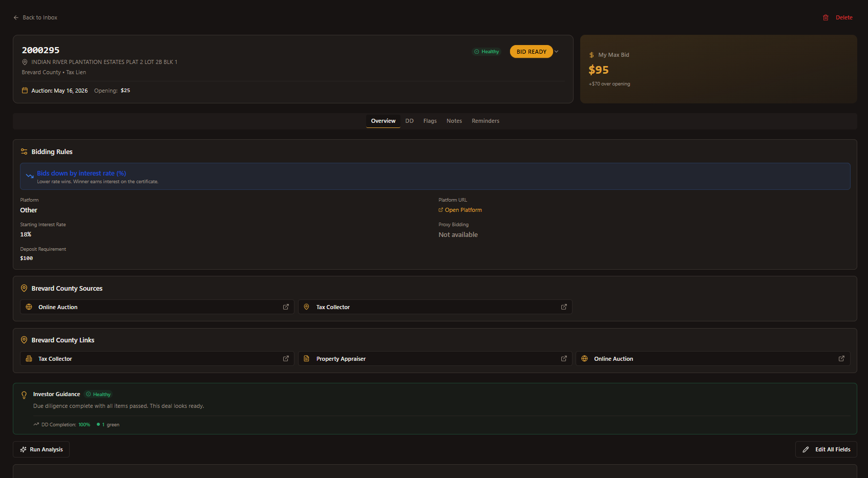Screen dimensions: 868x478
Task: Click Edit All Fields button
Action: [826, 449]
